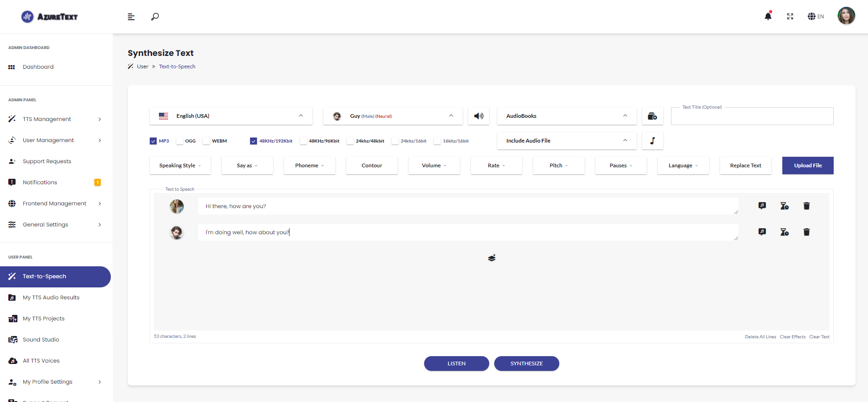This screenshot has width=868, height=402.
Task: Click the add new project icon
Action: pos(653,116)
